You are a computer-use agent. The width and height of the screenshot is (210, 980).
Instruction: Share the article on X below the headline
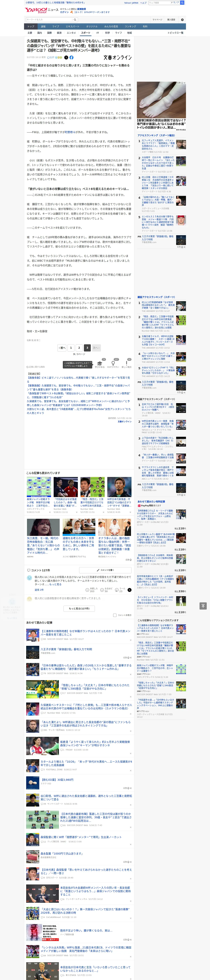tap(66, 57)
